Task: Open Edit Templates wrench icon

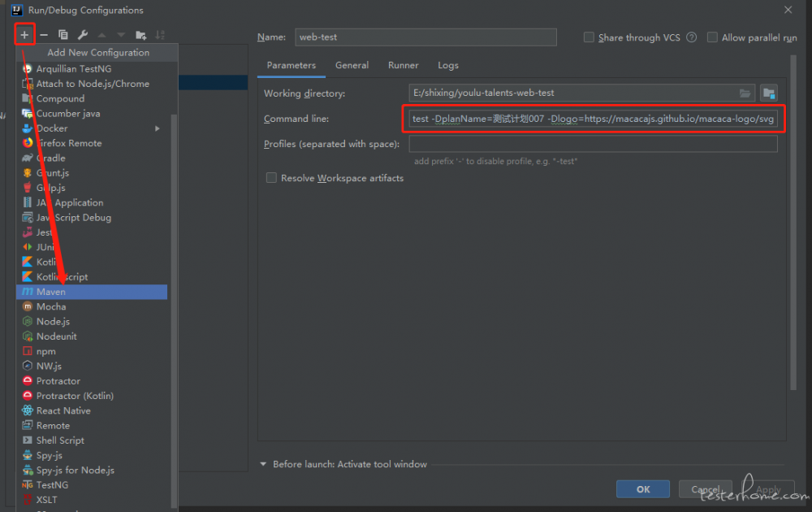Action: click(82, 35)
